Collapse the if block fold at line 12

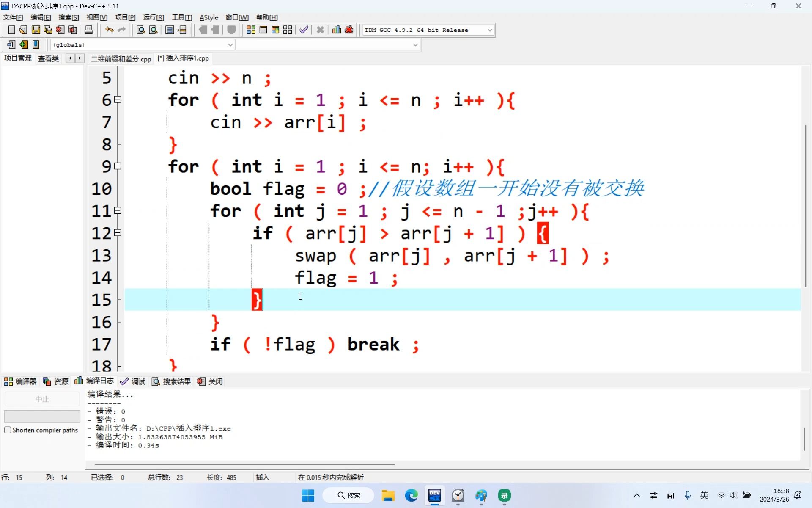click(118, 232)
